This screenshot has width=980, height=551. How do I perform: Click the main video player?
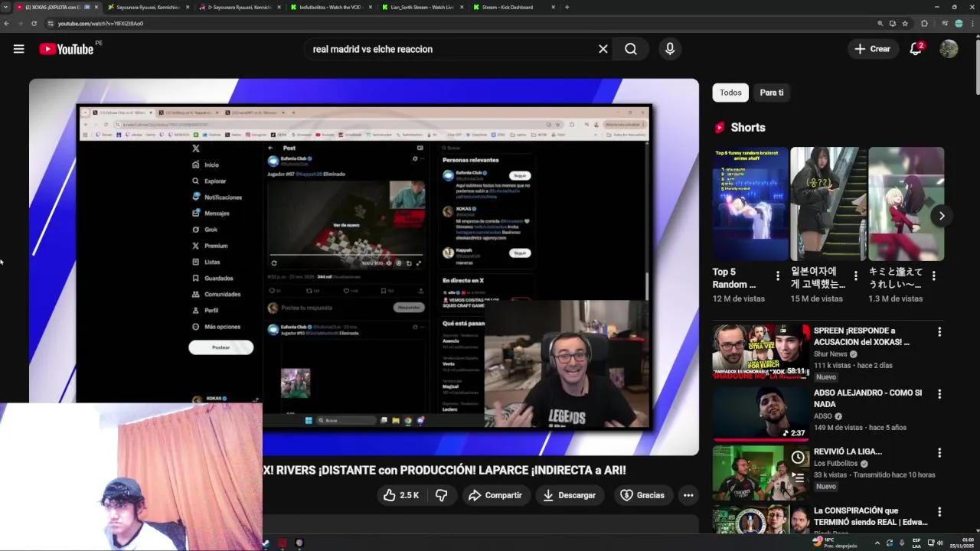364,266
